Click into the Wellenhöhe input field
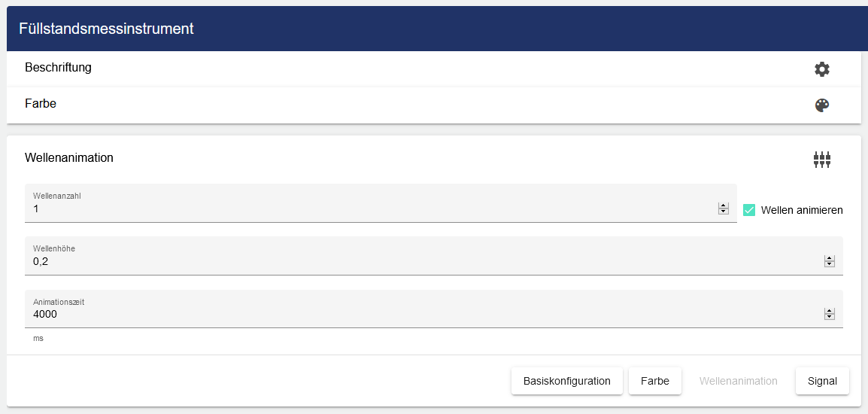Screen dimensions: 868x414 [421, 262]
